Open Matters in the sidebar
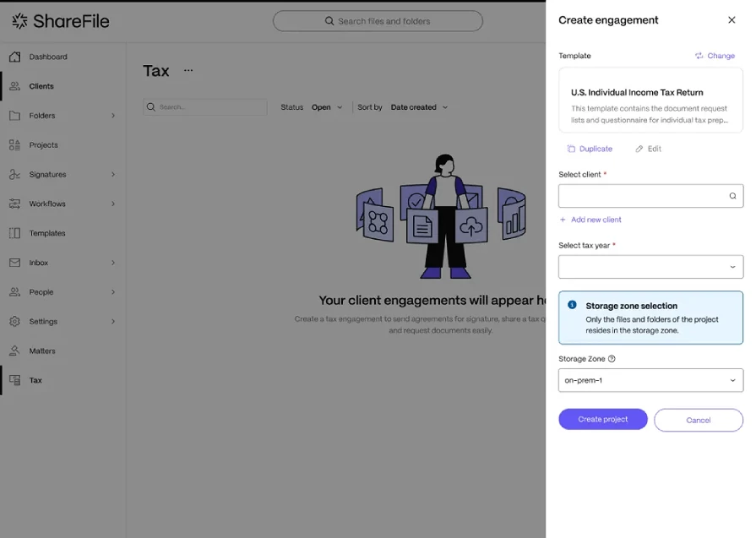Viewport: 756px width, 538px height. [42, 351]
